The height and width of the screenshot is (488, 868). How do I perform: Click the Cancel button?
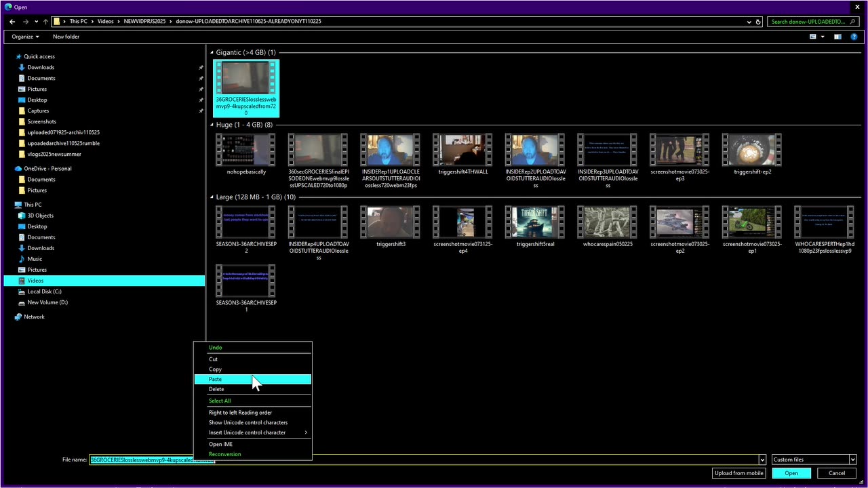click(837, 473)
